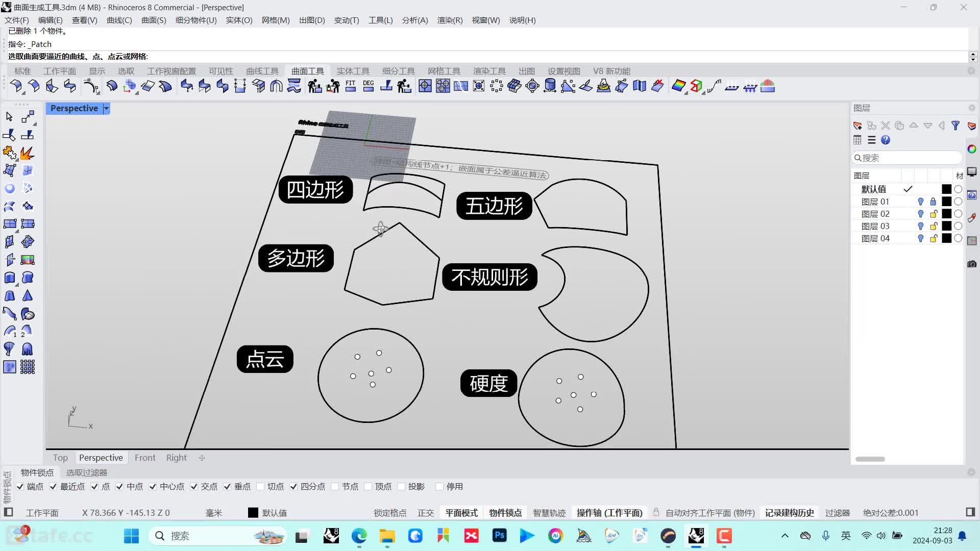Click the new layer icon in layers panel
Viewport: 980px width, 551px height.
tap(857, 126)
